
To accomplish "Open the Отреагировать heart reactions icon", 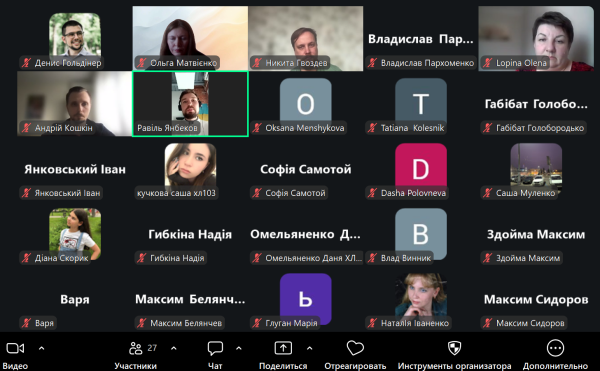I will pos(355,348).
